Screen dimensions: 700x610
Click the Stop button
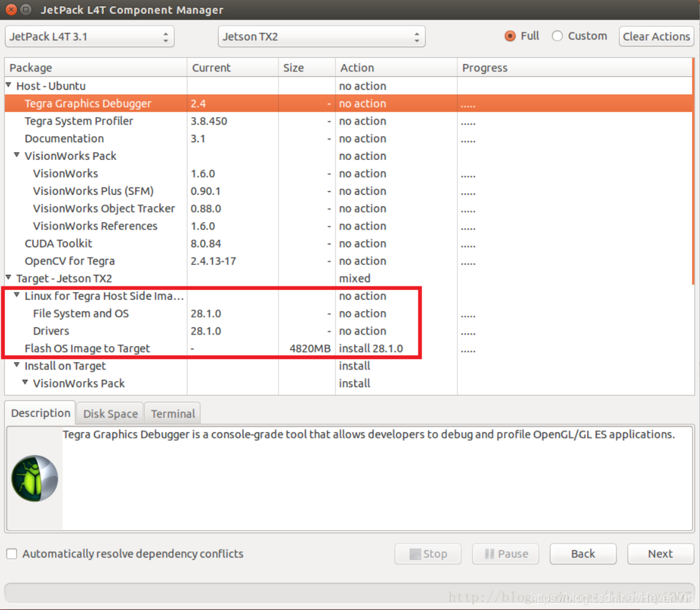click(x=428, y=554)
